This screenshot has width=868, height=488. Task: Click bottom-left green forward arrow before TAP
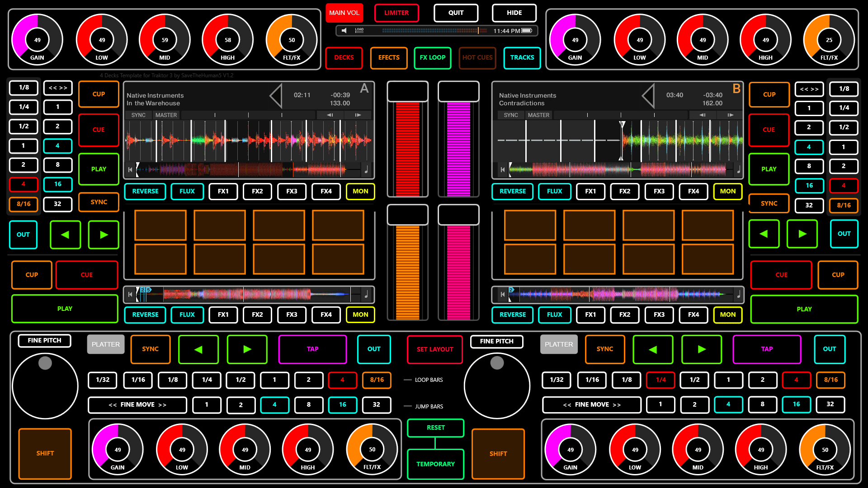(247, 349)
